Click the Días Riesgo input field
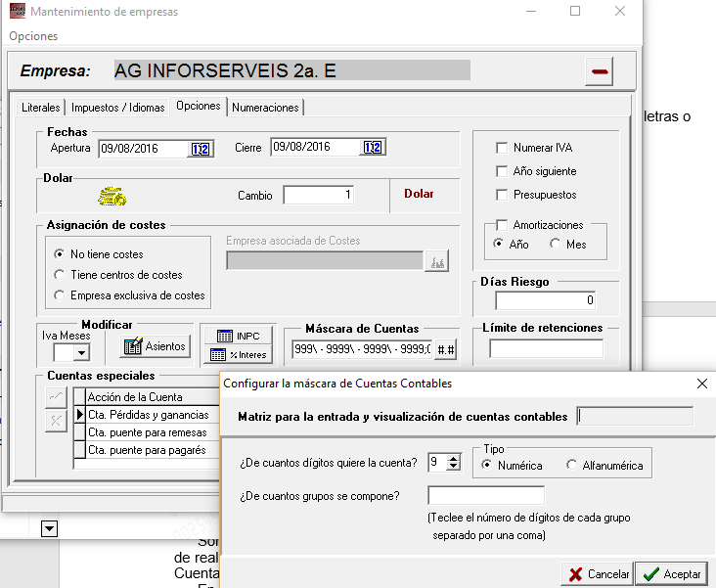Viewport: 716px width, 588px height. pyautogui.click(x=546, y=300)
